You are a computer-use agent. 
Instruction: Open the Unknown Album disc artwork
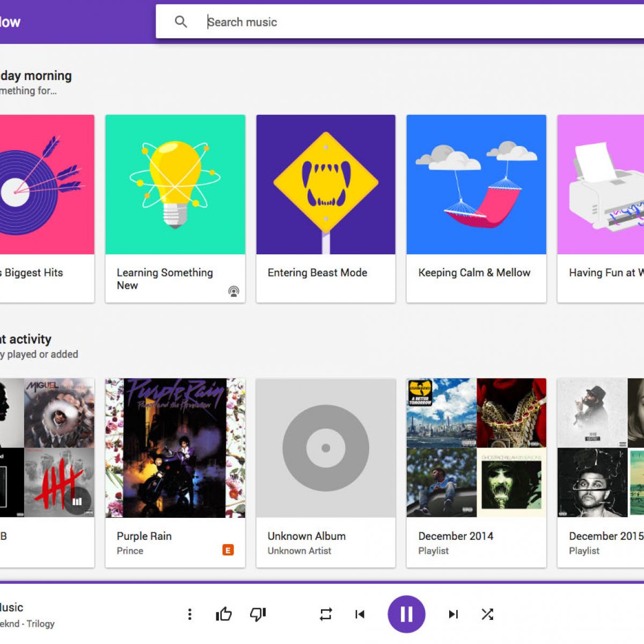tap(326, 448)
